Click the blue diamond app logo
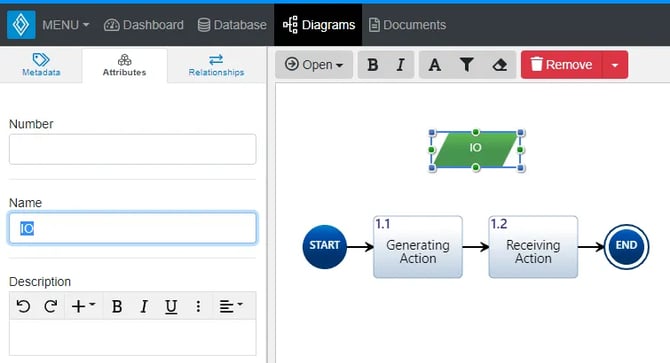Image resolution: width=670 pixels, height=363 pixels. click(21, 25)
